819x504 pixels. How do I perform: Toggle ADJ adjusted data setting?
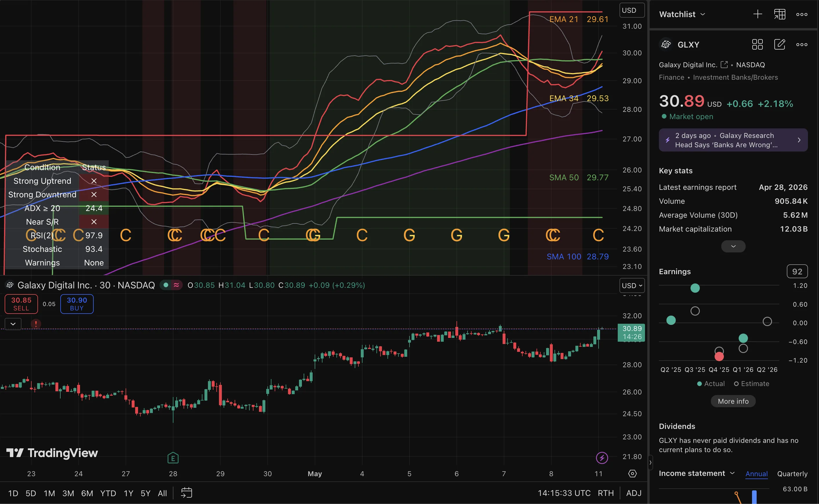click(x=634, y=493)
